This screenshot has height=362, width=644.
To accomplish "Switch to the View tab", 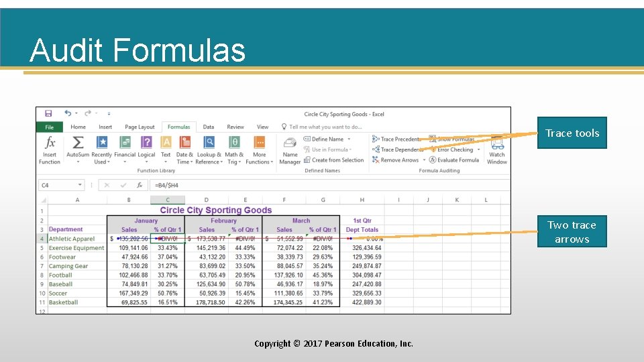I will tap(262, 127).
